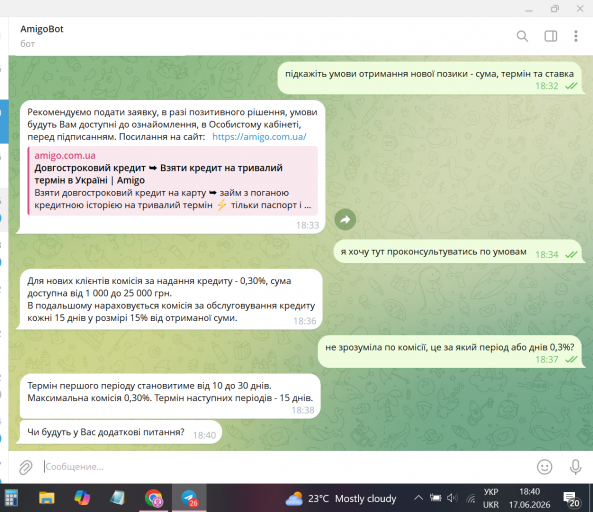Open the three-dot chat options menu
Screen dimensions: 593x512
tap(576, 36)
